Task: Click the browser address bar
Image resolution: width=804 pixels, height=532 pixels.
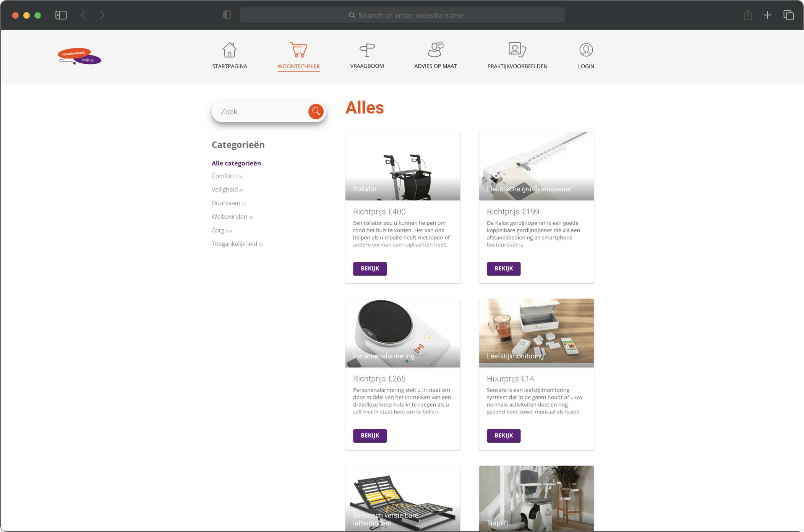Action: (x=402, y=15)
